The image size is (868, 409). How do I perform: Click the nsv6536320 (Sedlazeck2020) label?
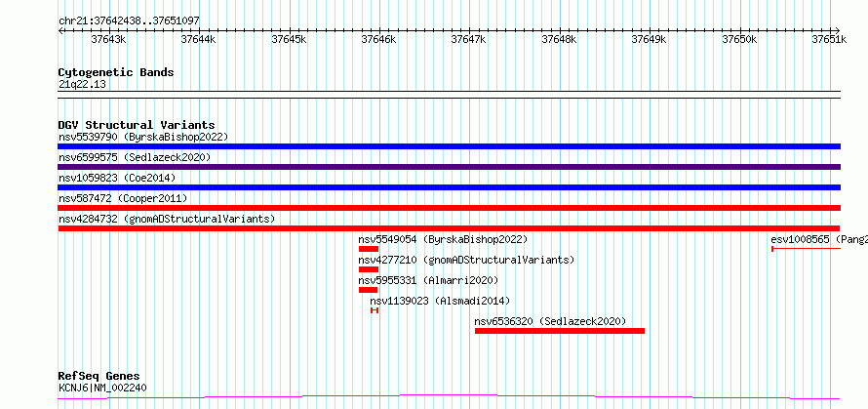[x=550, y=321]
